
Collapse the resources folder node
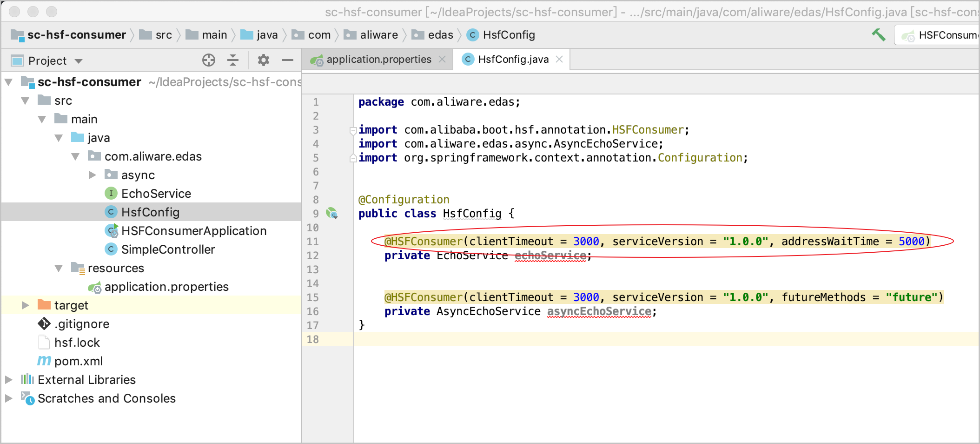[59, 269]
